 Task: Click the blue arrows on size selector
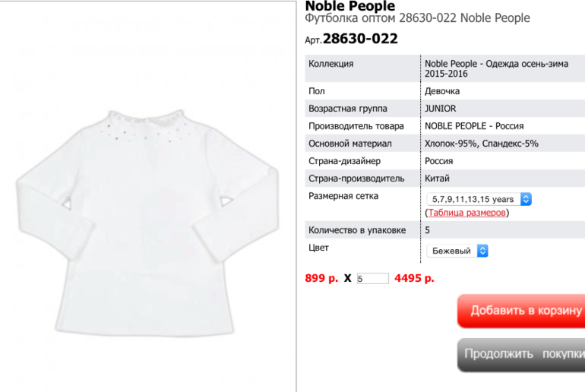pyautogui.click(x=526, y=199)
